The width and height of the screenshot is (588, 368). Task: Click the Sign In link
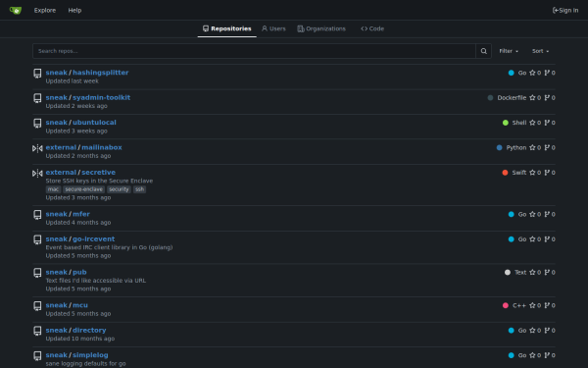(x=565, y=10)
